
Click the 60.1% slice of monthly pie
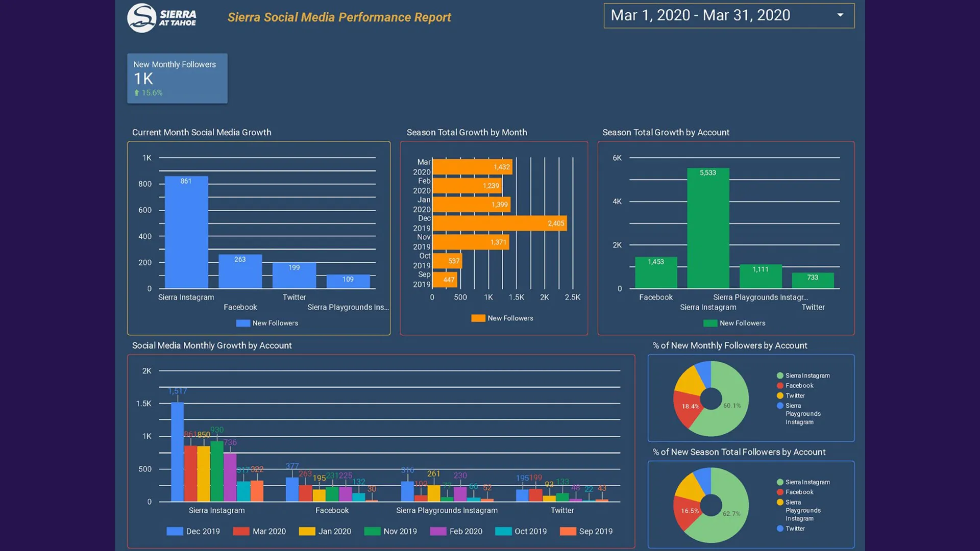[732, 406]
